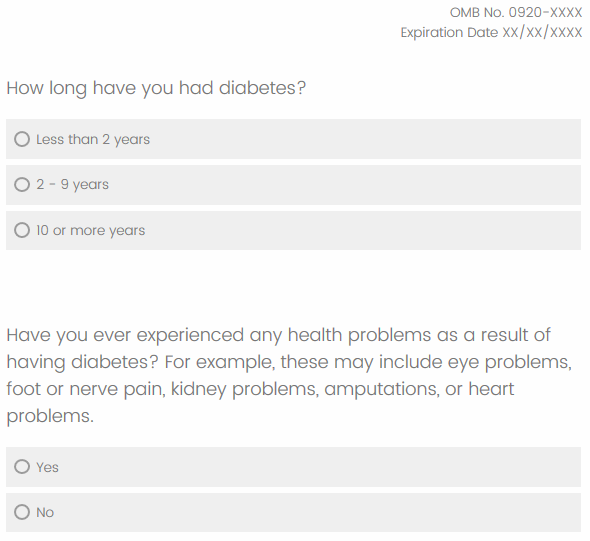590x541 pixels.
Task: Click the 'Yes' answer label text
Action: [x=47, y=467]
